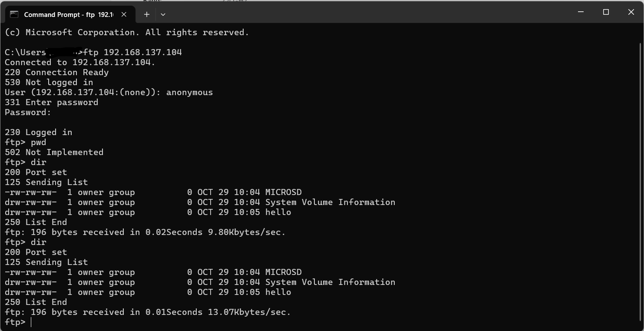Maximize the terminal window
The image size is (644, 331).
(606, 12)
